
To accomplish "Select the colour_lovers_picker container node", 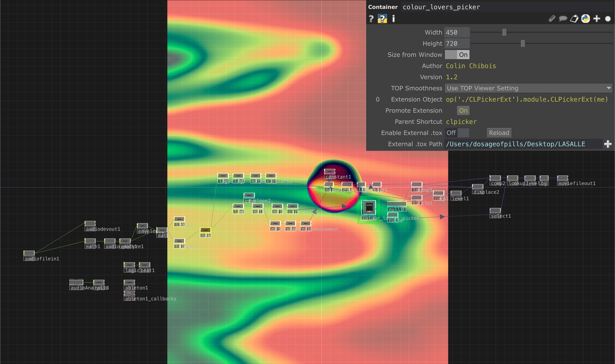I will 369,208.
